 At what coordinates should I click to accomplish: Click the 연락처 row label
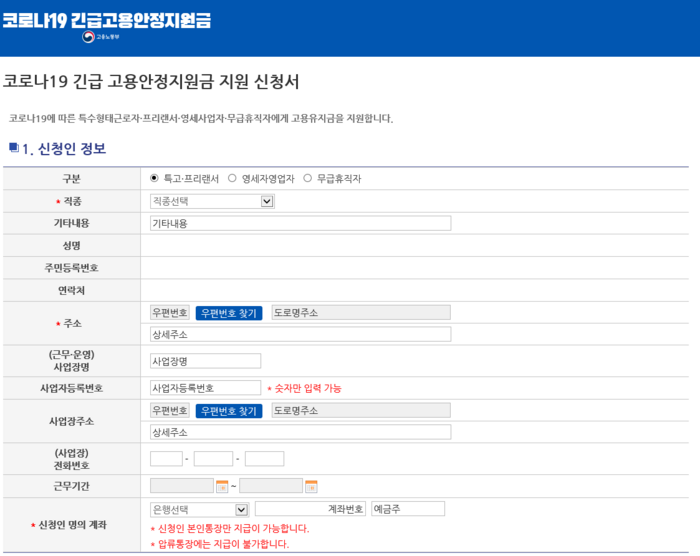coord(71,291)
